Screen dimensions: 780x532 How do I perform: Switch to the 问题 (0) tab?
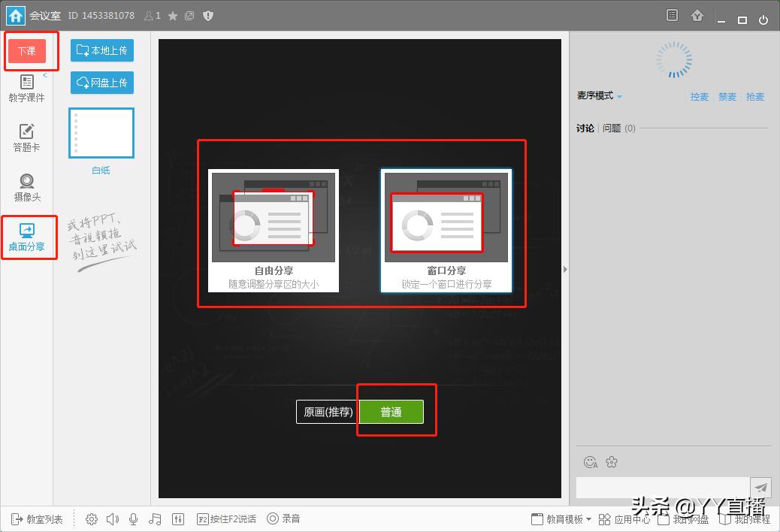(617, 128)
